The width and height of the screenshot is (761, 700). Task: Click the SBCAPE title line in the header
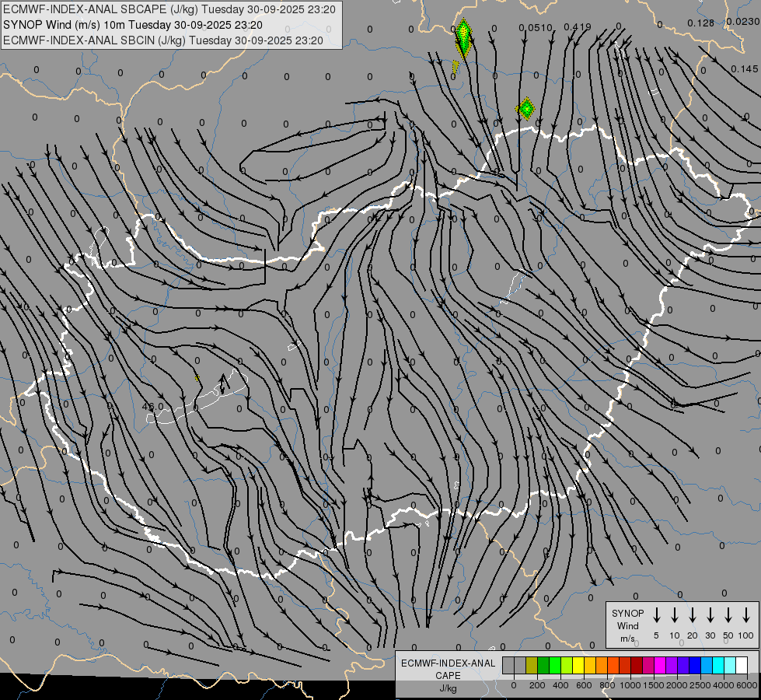pyautogui.click(x=169, y=9)
